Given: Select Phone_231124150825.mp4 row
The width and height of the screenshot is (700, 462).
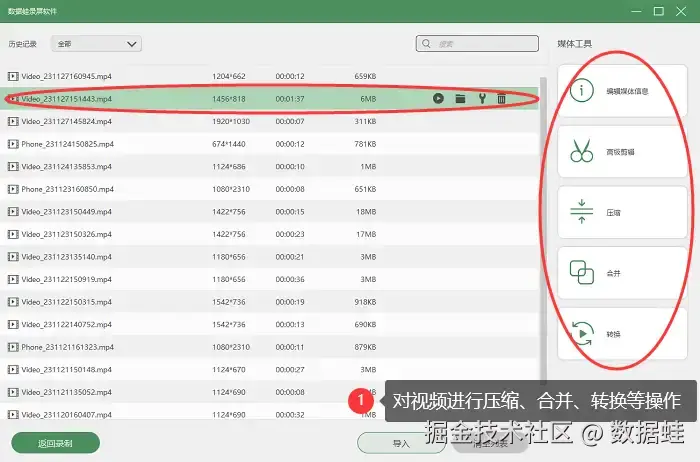Looking at the screenshot, I should [x=270, y=144].
